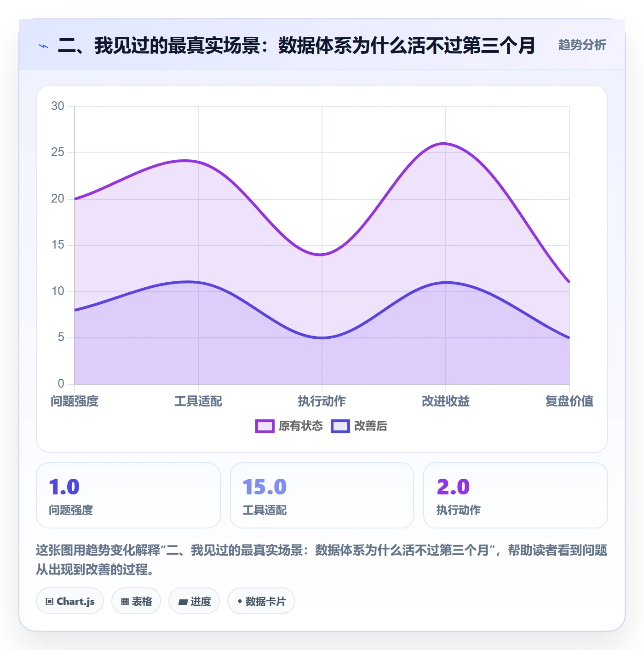The width and height of the screenshot is (644, 650).
Task: Click the 问题强度 x-axis label on the chart
Action: (x=75, y=401)
